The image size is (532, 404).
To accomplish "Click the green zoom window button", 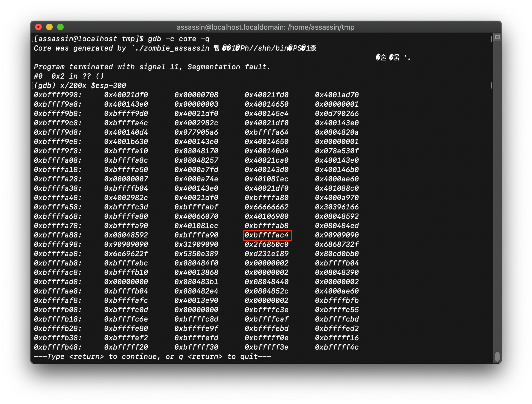I will 60,27.
